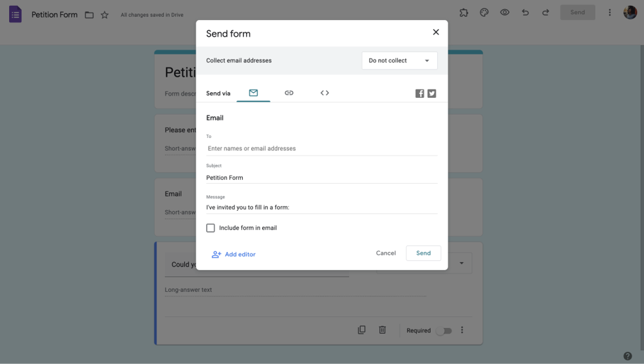The height and width of the screenshot is (364, 644).
Task: Expand the question type dropdown arrow
Action: click(x=461, y=263)
